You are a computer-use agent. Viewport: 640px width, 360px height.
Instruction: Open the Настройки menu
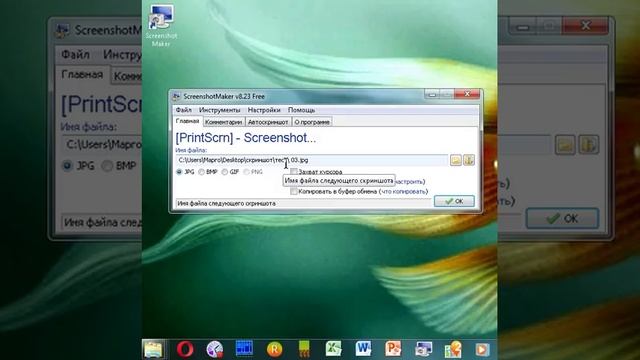tap(264, 110)
